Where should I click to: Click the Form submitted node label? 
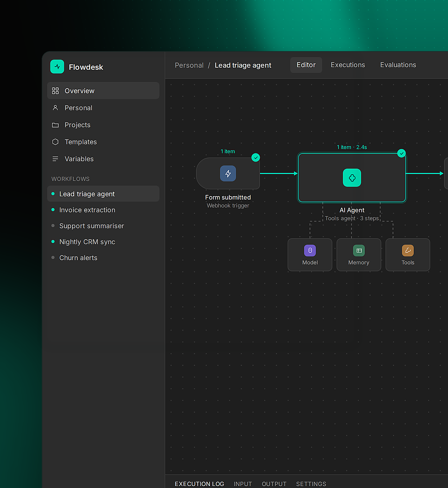click(x=228, y=197)
